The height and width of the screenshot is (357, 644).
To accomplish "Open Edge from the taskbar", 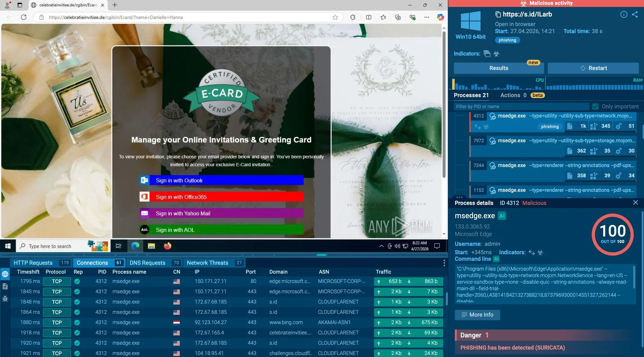I will (x=135, y=246).
